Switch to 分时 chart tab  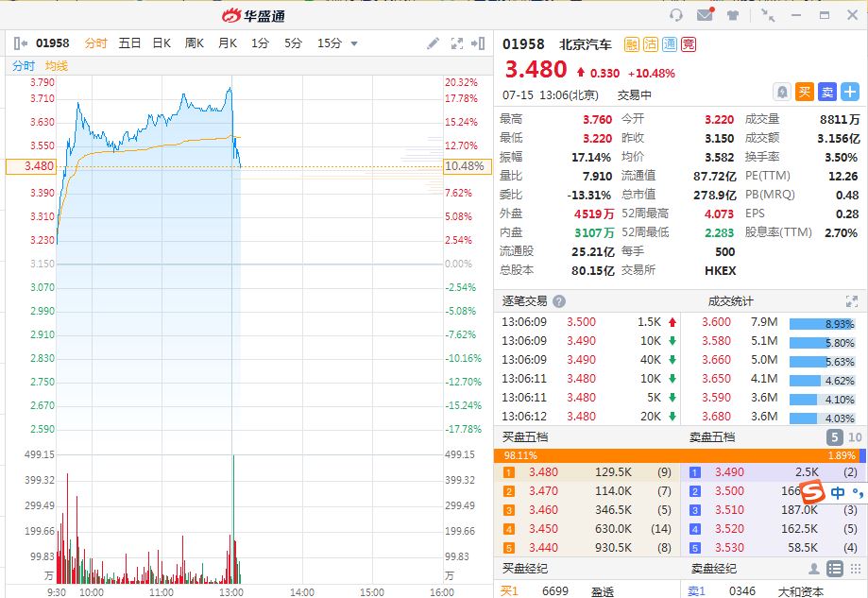95,43
